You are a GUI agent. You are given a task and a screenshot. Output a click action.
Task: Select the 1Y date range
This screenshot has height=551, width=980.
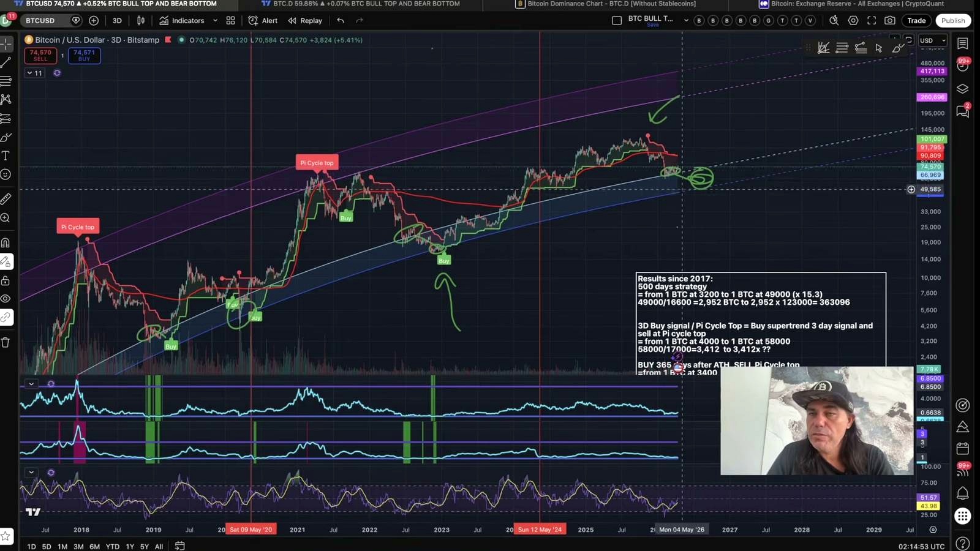(x=130, y=546)
